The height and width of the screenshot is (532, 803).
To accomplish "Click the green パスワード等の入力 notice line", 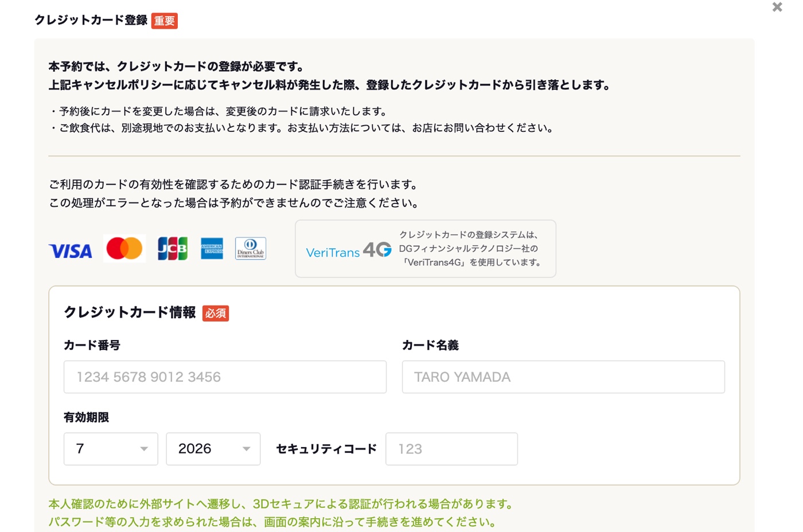I will pyautogui.click(x=273, y=522).
